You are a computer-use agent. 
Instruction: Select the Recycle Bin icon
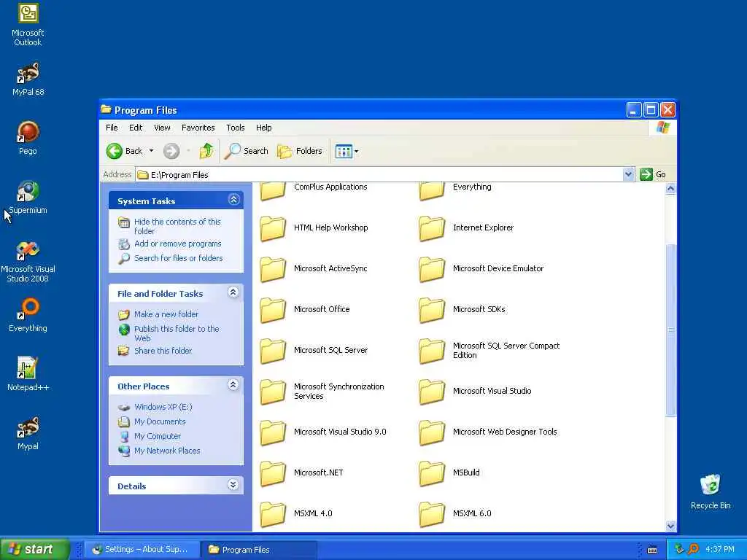[x=711, y=492]
